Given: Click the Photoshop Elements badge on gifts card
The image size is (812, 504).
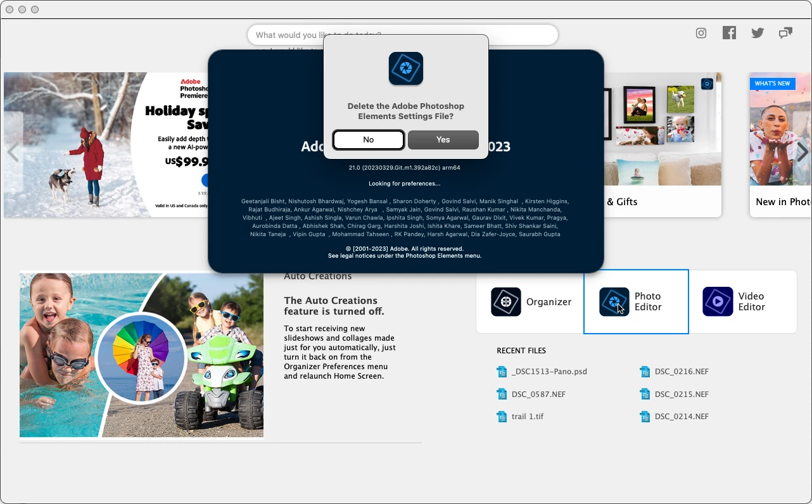Looking at the screenshot, I should click(x=707, y=84).
